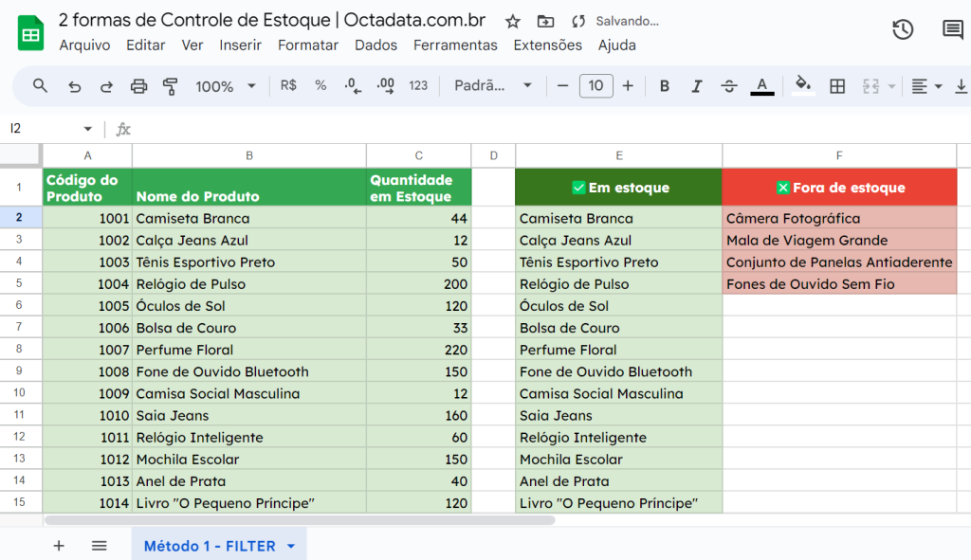
Task: Open the fill color picker
Action: click(803, 86)
